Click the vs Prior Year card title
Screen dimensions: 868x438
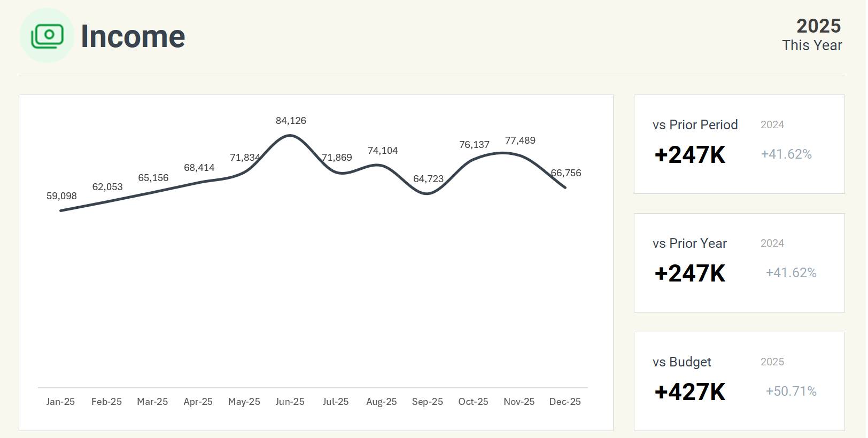pyautogui.click(x=689, y=243)
